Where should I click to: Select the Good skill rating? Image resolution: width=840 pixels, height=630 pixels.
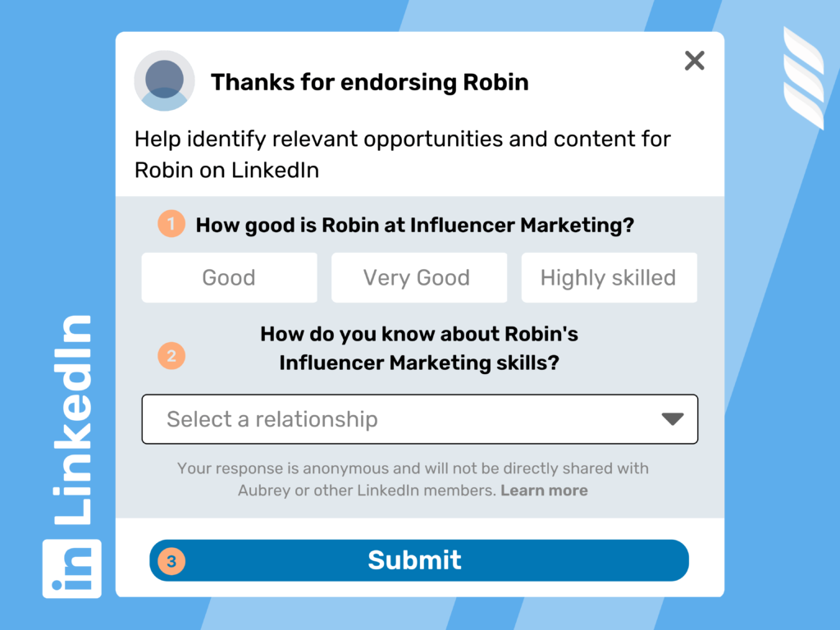pyautogui.click(x=229, y=277)
